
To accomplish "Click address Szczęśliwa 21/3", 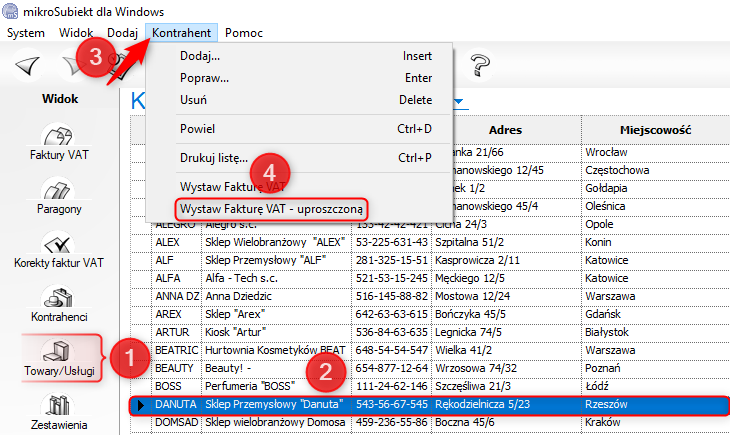I will (x=506, y=386).
